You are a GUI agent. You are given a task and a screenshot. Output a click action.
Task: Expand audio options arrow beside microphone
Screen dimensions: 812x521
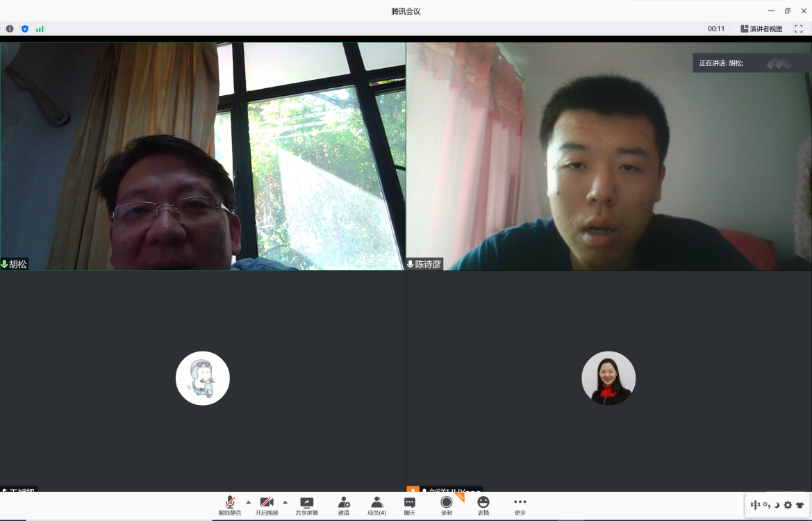249,502
